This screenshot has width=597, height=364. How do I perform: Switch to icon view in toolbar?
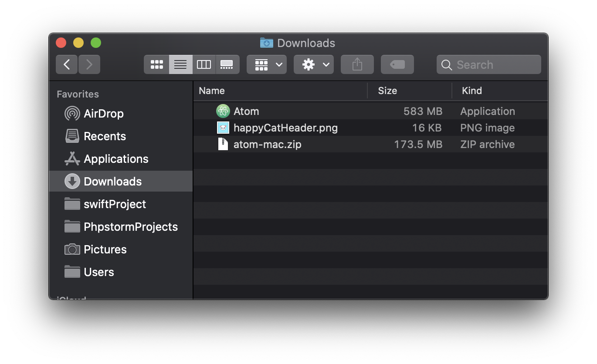(156, 64)
